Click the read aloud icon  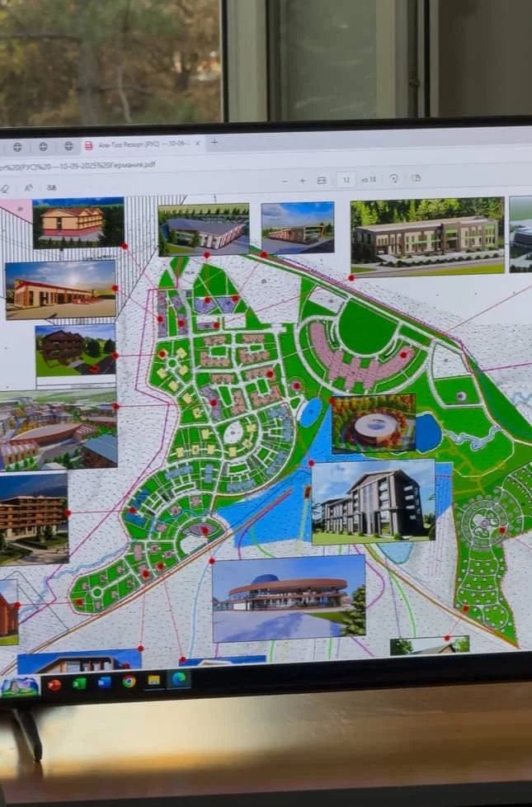pos(28,188)
